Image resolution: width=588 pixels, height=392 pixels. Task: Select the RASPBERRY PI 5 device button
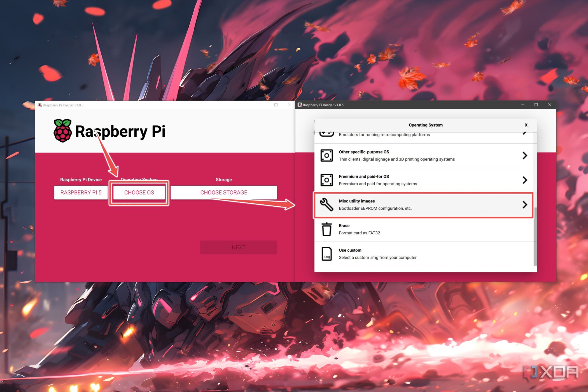point(81,192)
